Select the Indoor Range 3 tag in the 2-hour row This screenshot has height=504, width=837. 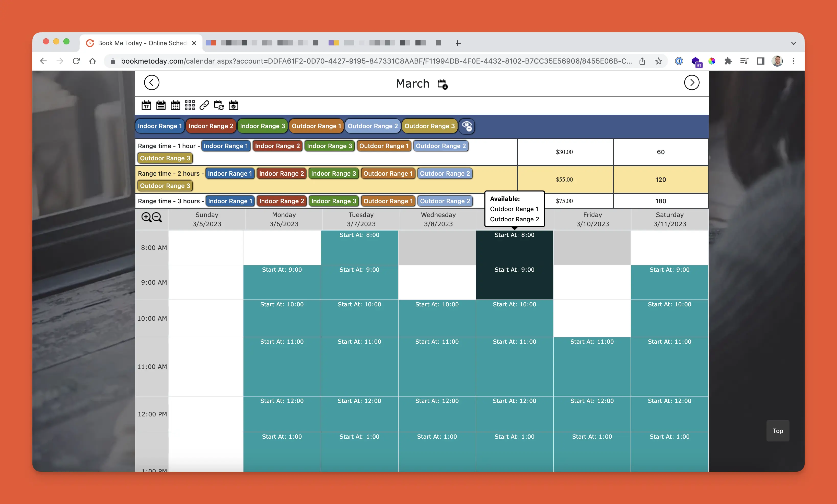334,173
